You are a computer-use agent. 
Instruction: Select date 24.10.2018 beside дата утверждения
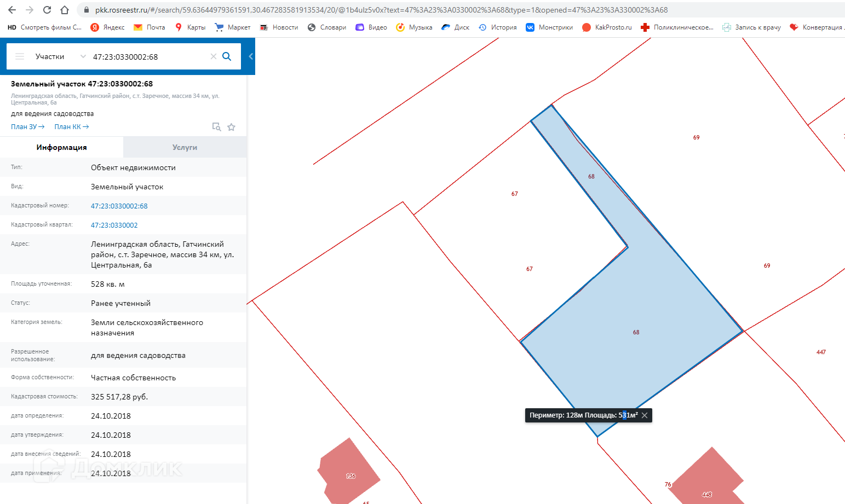[111, 435]
